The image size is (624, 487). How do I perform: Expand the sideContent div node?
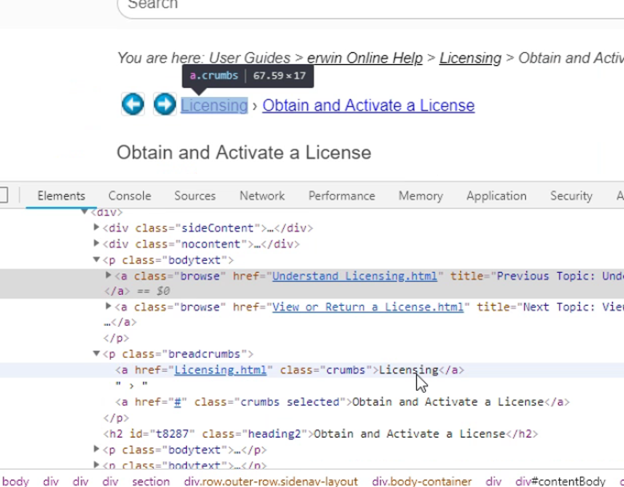96,227
